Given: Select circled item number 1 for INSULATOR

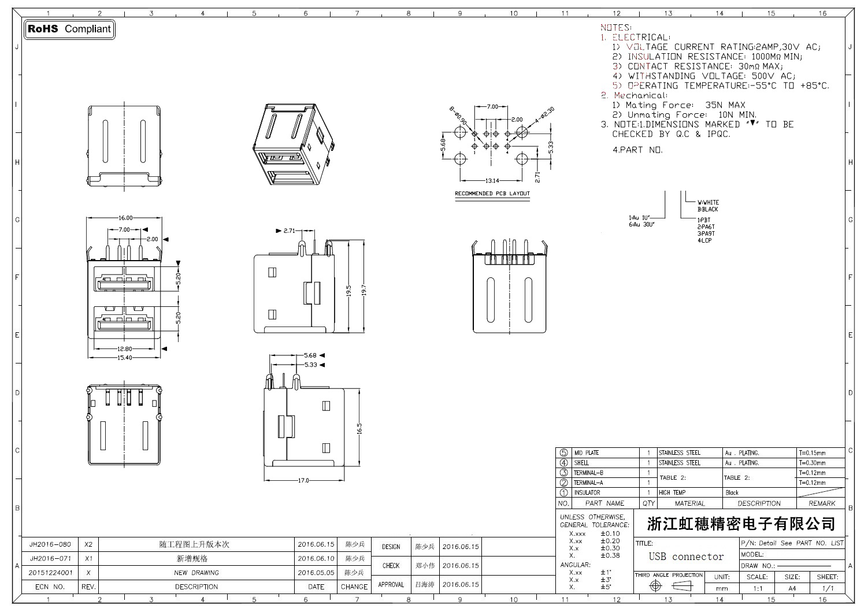Looking at the screenshot, I should (x=563, y=493).
